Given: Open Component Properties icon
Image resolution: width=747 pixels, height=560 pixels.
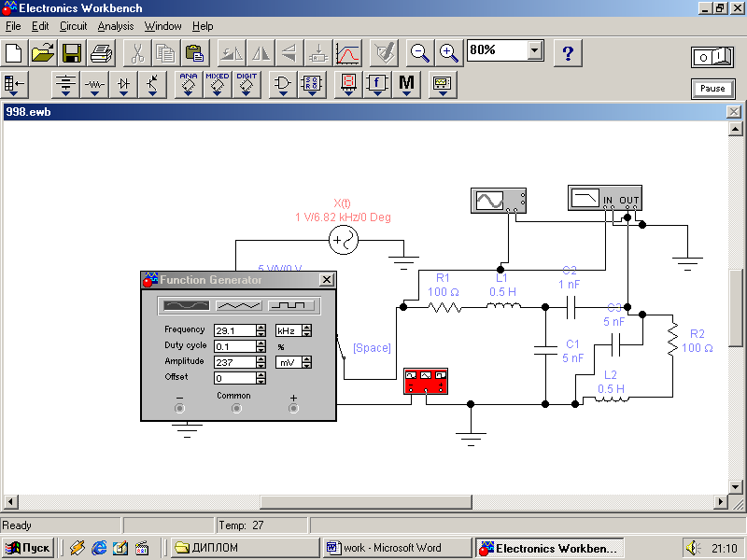Looking at the screenshot, I should pos(384,53).
